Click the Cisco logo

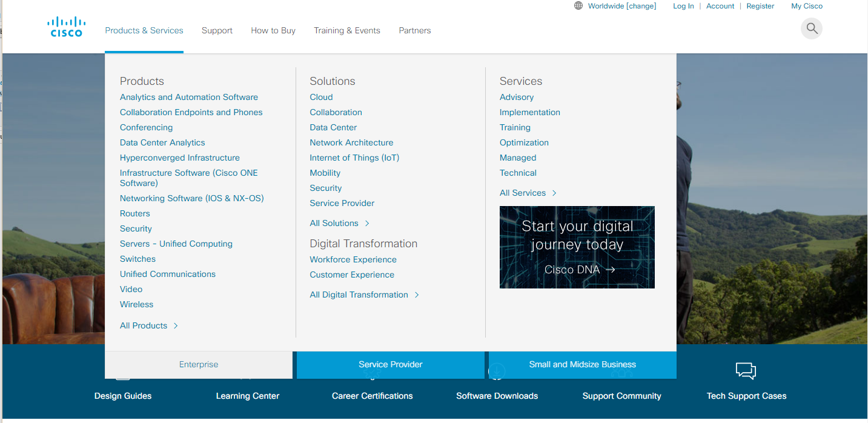coord(66,27)
